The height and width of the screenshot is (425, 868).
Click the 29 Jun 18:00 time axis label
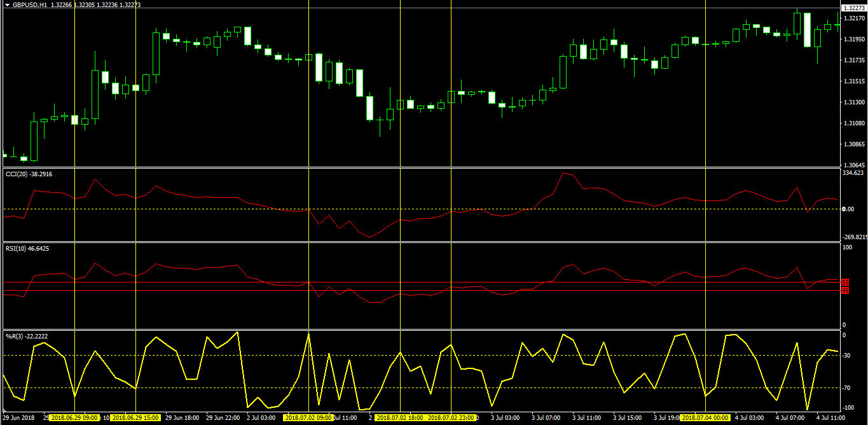[183, 418]
